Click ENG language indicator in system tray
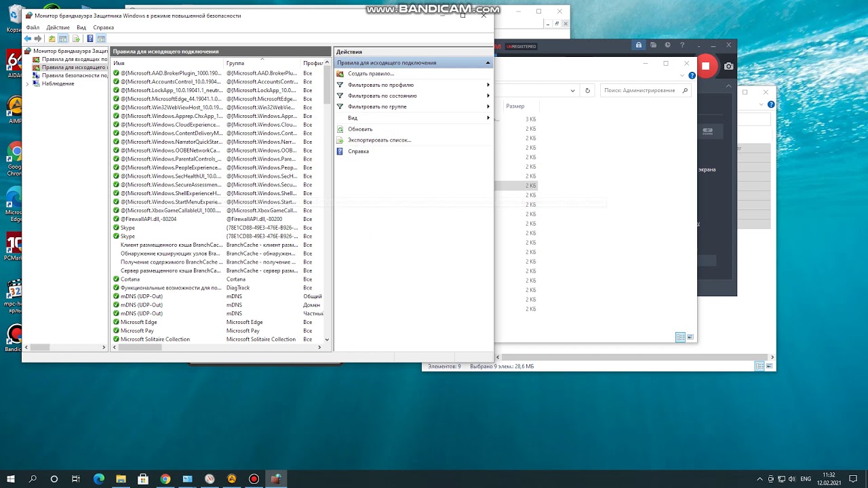Image resolution: width=868 pixels, height=488 pixels. pos(806,479)
